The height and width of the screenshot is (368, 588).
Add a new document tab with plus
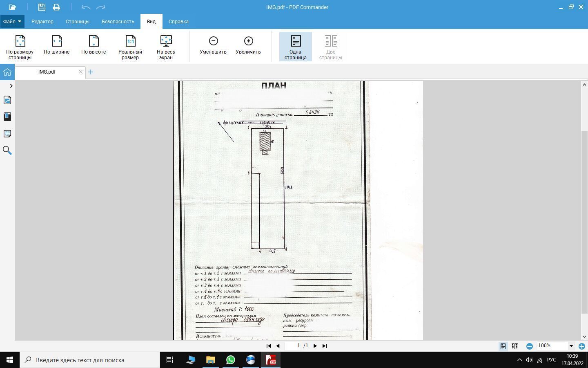pos(91,72)
